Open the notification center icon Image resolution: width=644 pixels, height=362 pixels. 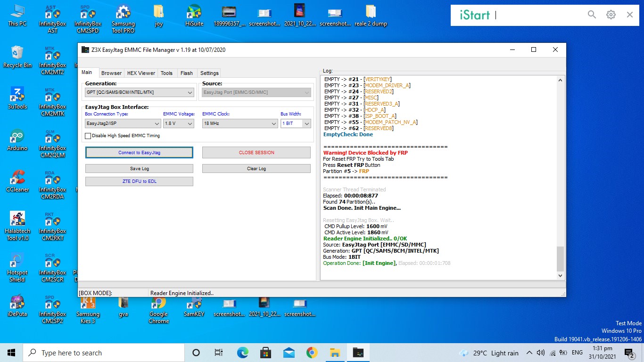(x=629, y=353)
